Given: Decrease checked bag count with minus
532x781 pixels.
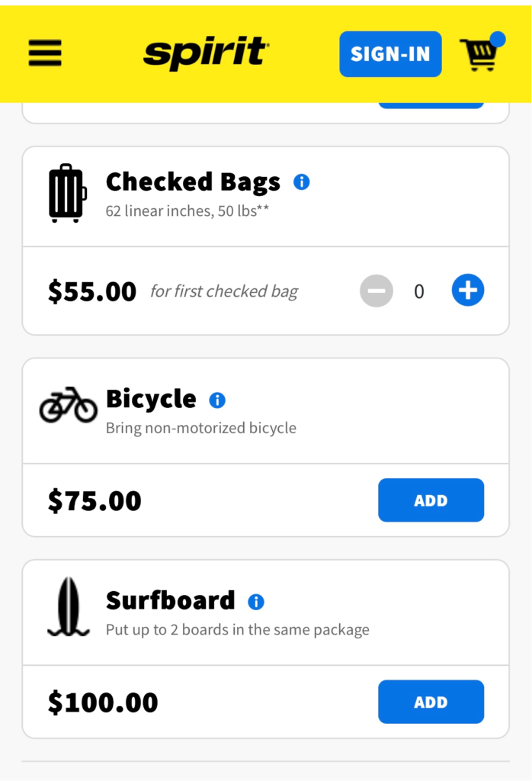Looking at the screenshot, I should pyautogui.click(x=377, y=291).
